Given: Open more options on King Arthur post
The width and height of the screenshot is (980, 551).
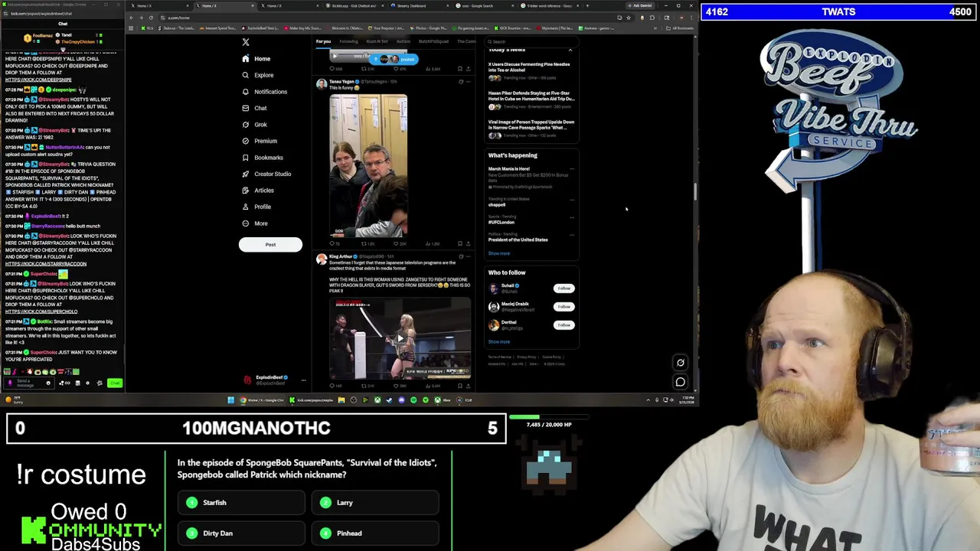Looking at the screenshot, I should 469,256.
